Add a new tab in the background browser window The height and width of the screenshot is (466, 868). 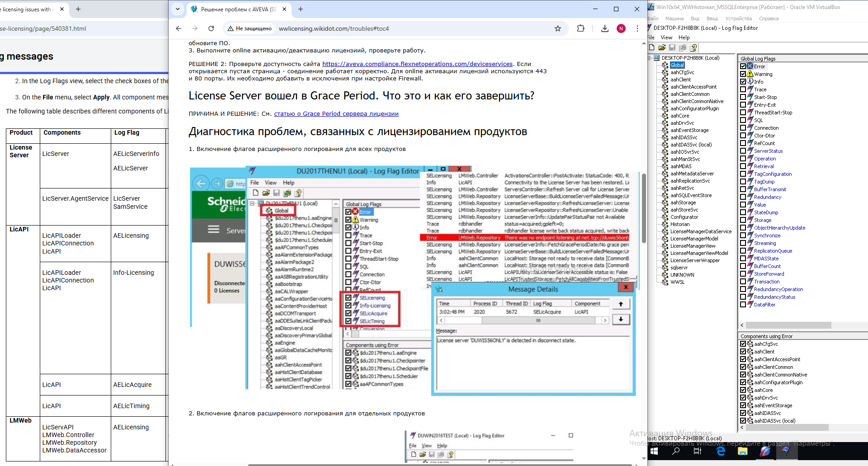(78, 9)
